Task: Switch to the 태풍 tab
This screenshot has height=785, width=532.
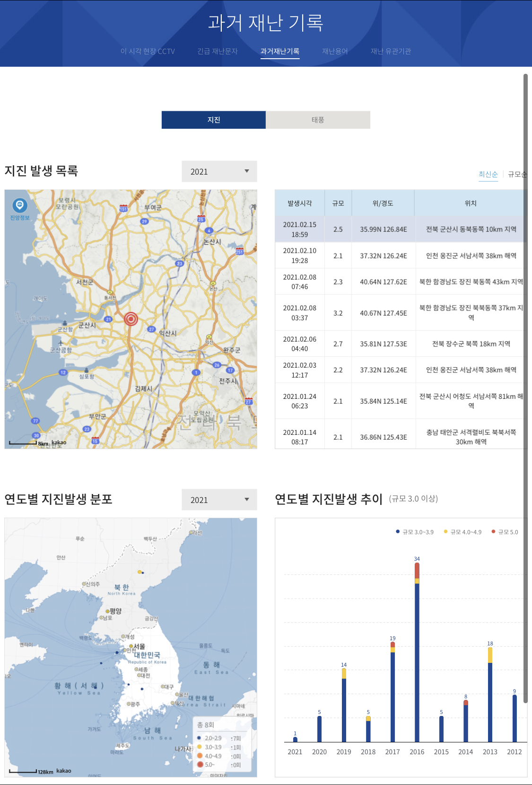Action: [318, 120]
